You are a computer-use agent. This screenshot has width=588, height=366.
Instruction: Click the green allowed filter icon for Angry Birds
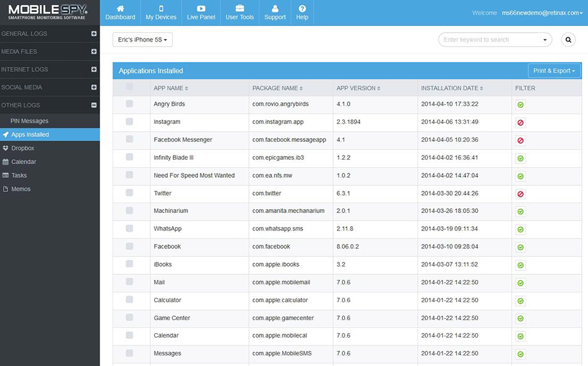click(x=520, y=105)
